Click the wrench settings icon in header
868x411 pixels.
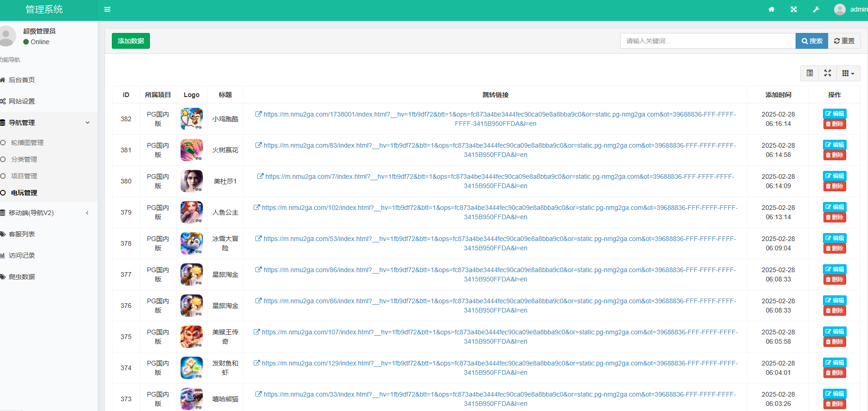[816, 9]
